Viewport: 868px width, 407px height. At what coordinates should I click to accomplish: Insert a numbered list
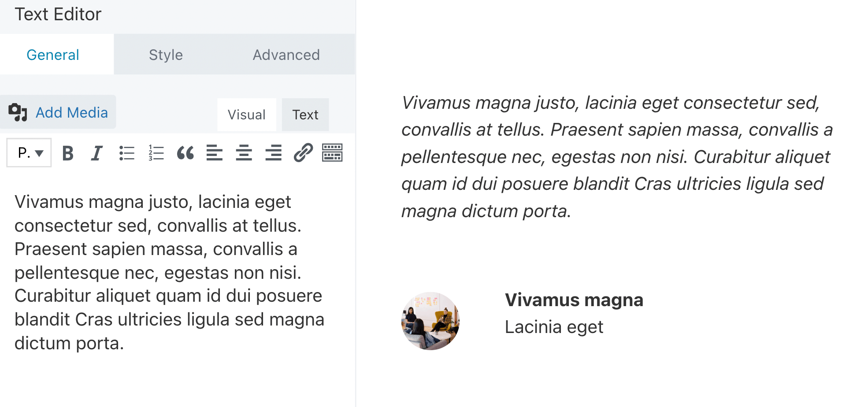156,153
